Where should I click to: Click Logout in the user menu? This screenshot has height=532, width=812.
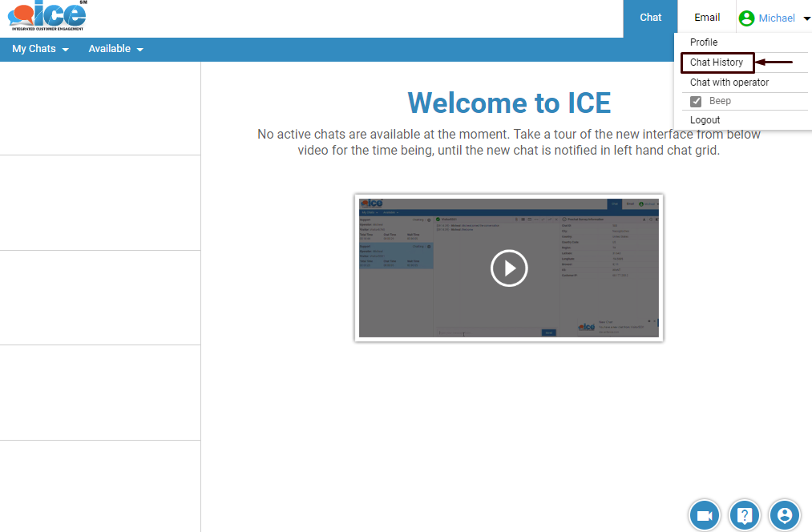tap(705, 120)
